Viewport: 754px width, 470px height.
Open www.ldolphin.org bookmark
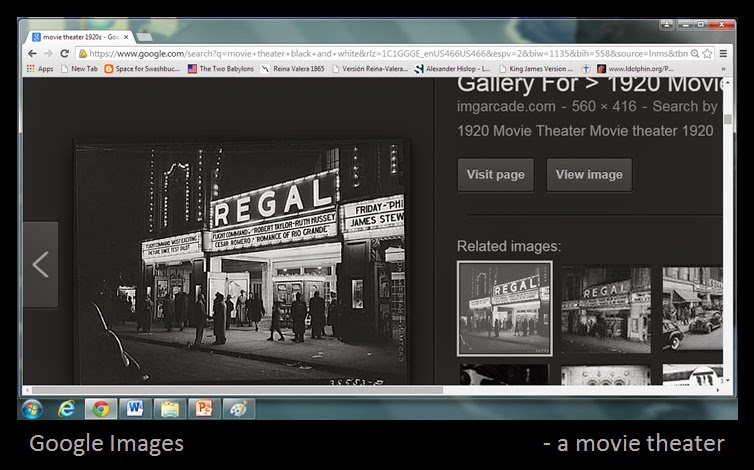[x=635, y=69]
